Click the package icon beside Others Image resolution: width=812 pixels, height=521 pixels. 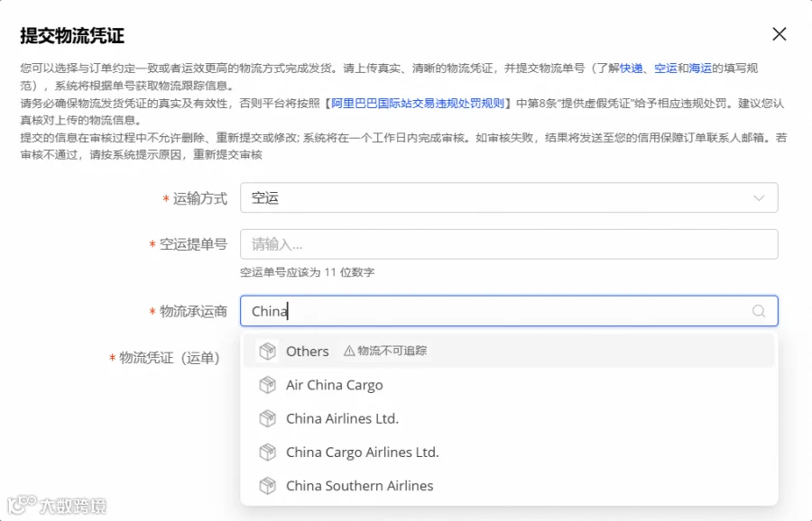(267, 352)
